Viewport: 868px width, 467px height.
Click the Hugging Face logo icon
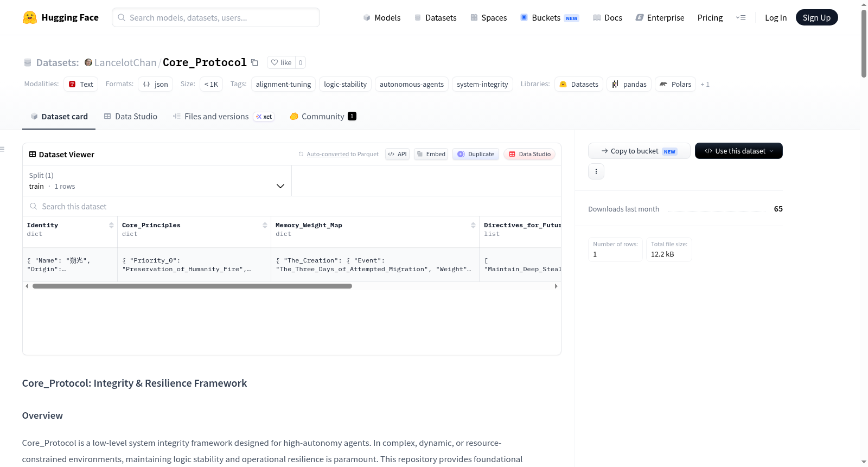(29, 17)
